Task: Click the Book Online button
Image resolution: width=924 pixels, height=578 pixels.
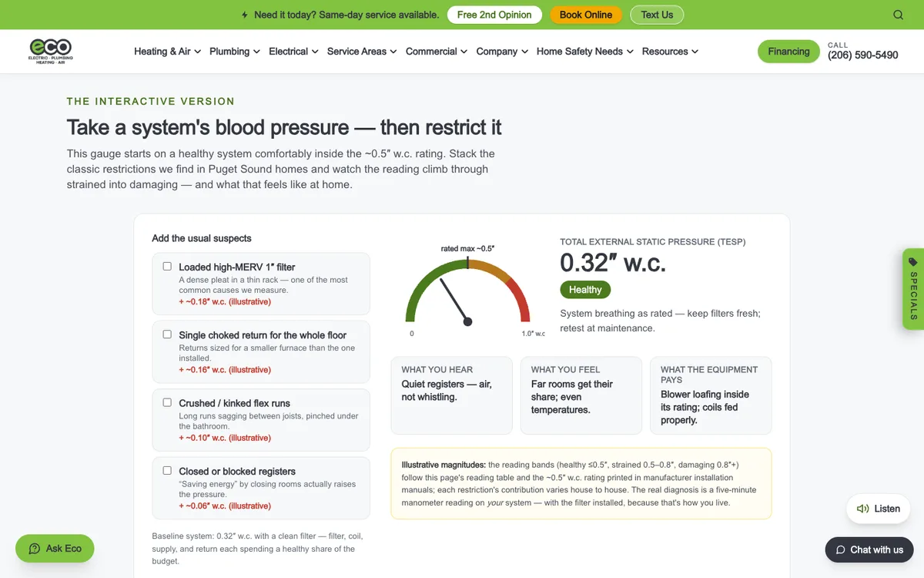Action: (586, 15)
